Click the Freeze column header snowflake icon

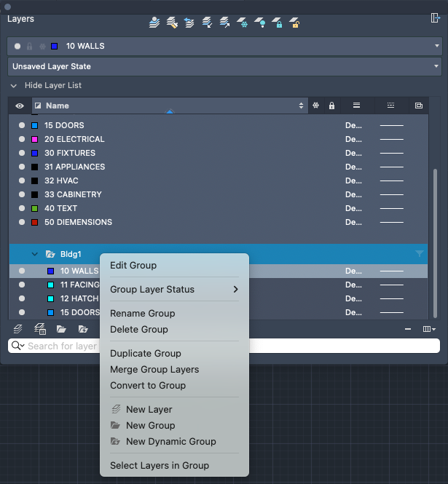[315, 106]
